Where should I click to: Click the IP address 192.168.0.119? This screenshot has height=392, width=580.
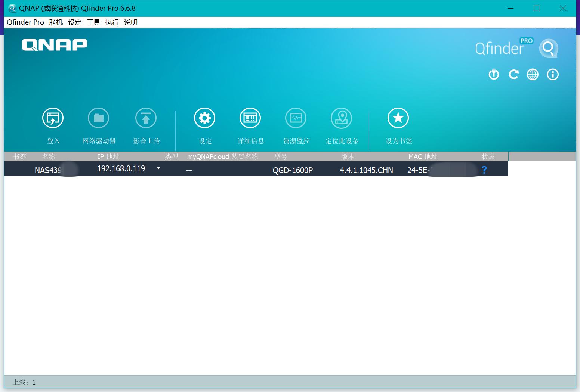click(x=121, y=168)
